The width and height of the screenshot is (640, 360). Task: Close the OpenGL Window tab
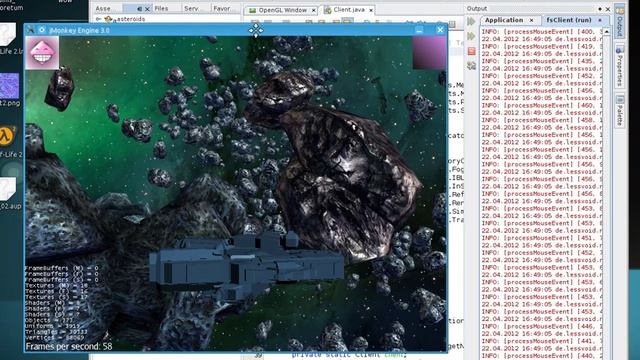313,10
